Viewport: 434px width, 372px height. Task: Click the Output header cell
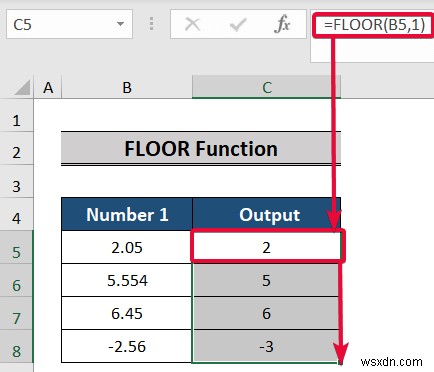[x=267, y=214]
